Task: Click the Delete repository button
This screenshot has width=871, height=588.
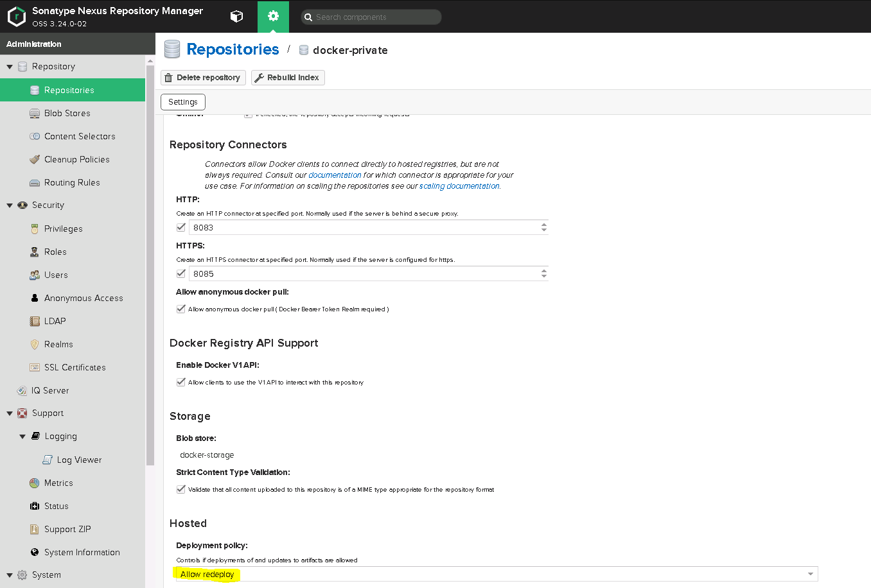Action: [x=203, y=78]
